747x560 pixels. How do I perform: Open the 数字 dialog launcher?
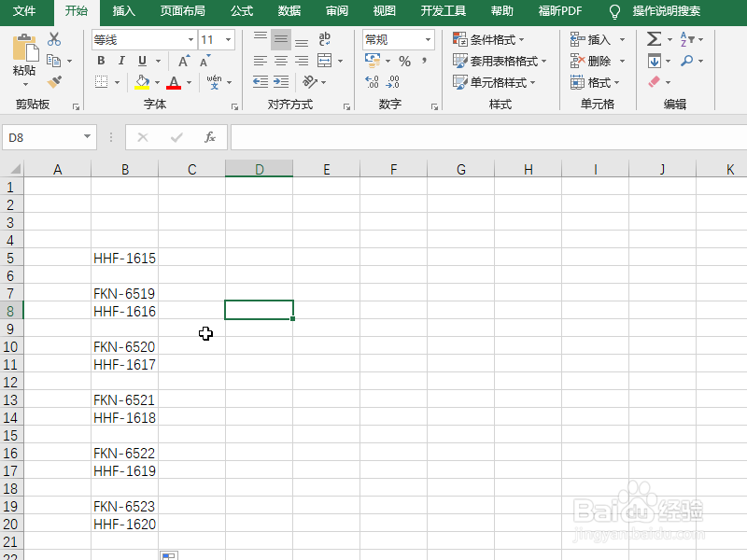[x=434, y=107]
